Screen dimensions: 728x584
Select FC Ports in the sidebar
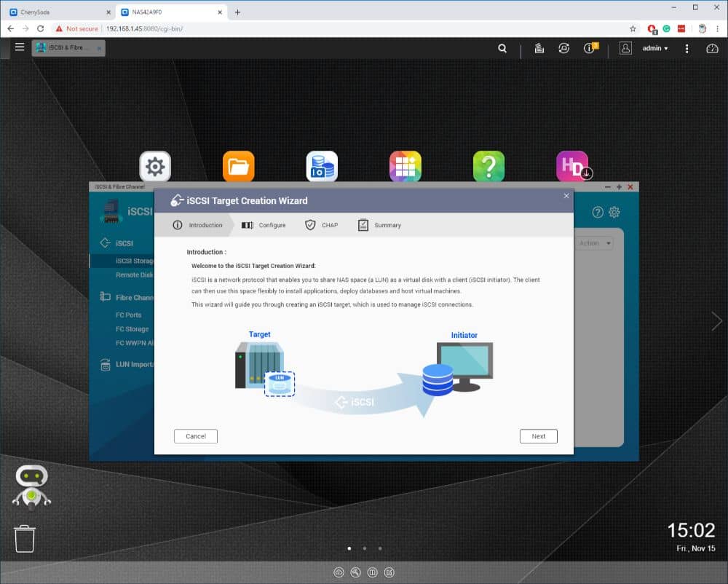coord(128,315)
